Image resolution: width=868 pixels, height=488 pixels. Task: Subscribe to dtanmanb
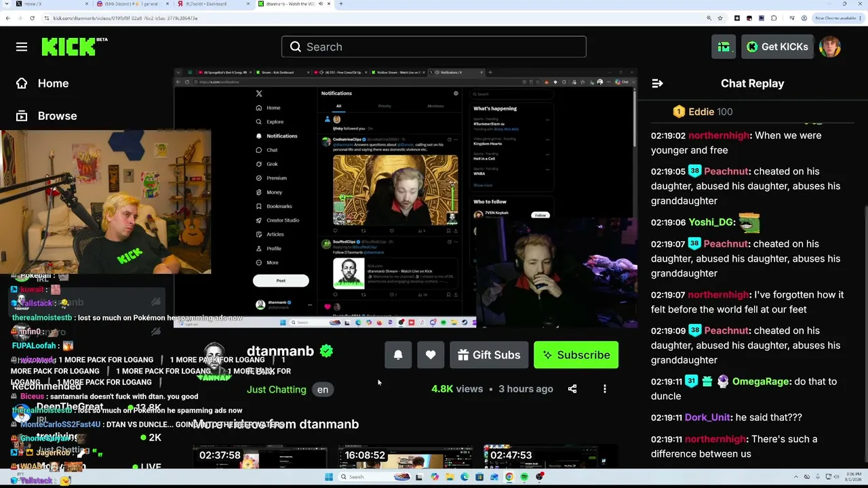[576, 355]
